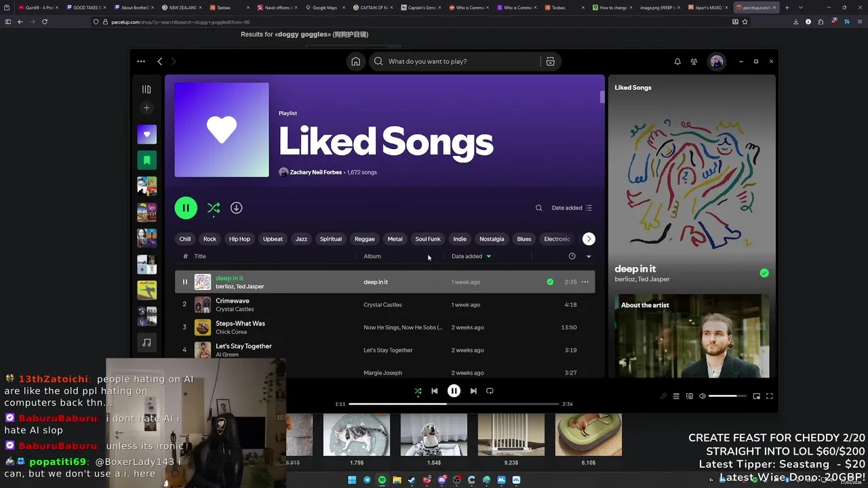Filter by the Reggae chip

click(x=364, y=239)
